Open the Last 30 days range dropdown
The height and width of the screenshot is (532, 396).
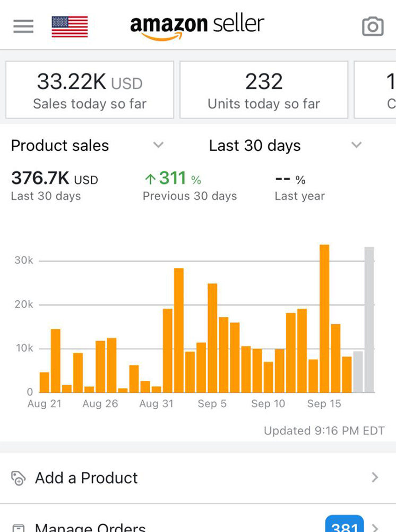[x=357, y=145]
